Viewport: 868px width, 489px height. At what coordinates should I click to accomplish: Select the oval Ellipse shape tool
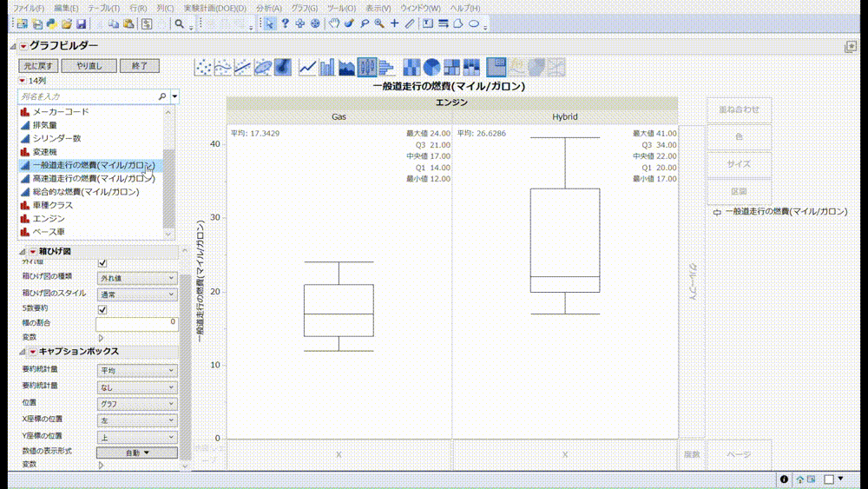coord(474,23)
